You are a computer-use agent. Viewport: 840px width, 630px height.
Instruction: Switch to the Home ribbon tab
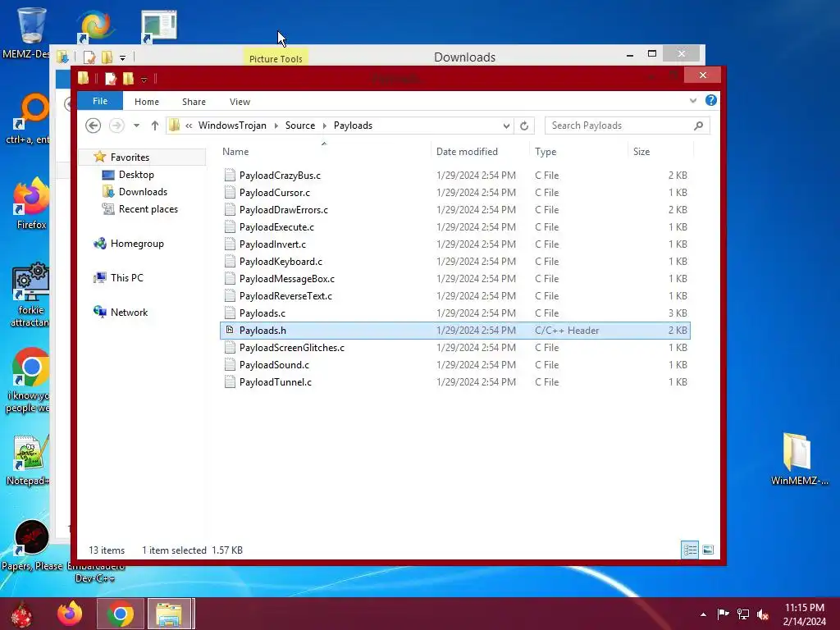click(146, 101)
